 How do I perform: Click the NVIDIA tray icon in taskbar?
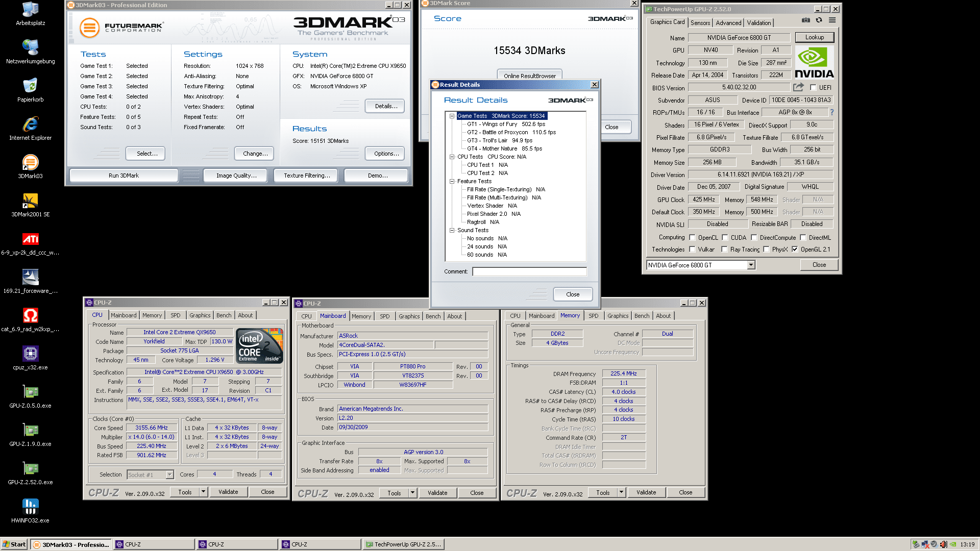952,544
